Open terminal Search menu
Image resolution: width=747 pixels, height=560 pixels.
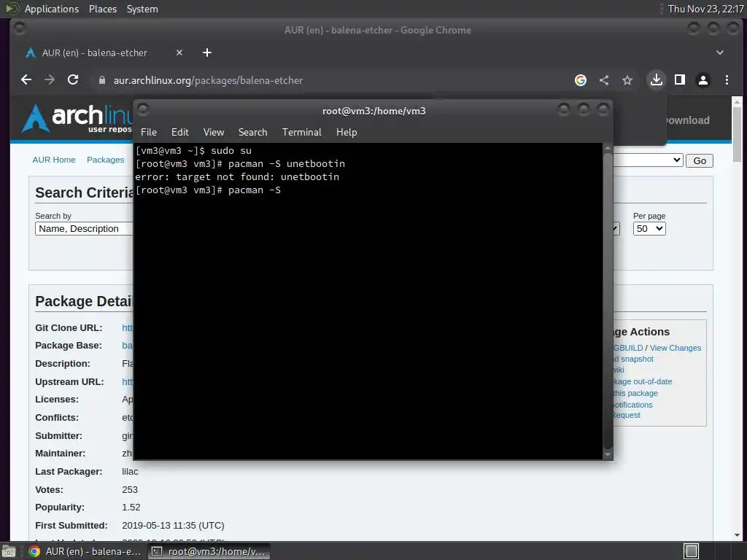252,133
